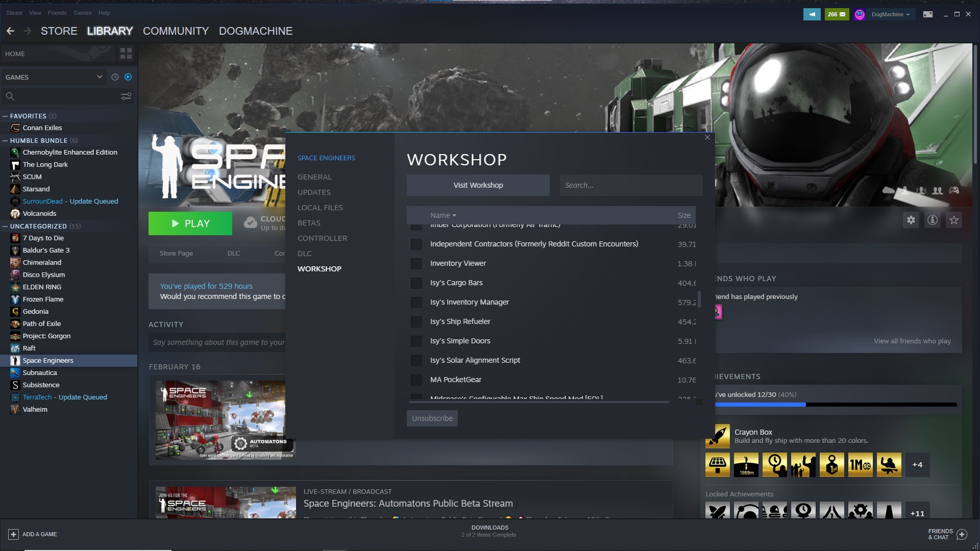This screenshot has width=980, height=551.
Task: Click the recent activity clock icon
Action: click(115, 77)
